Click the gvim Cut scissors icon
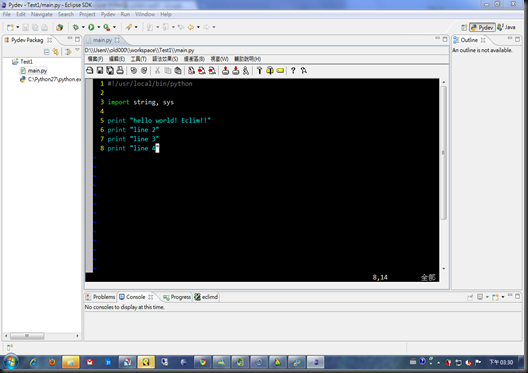528x373 pixels. [x=157, y=70]
